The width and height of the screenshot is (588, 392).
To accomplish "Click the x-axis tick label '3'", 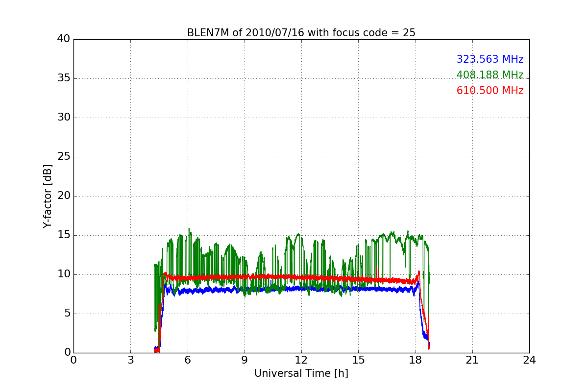I will click(x=130, y=360).
